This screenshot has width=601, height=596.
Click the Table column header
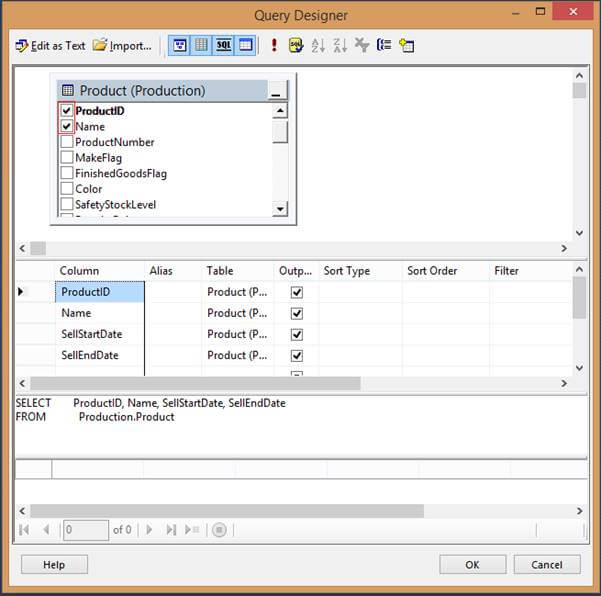pos(238,271)
